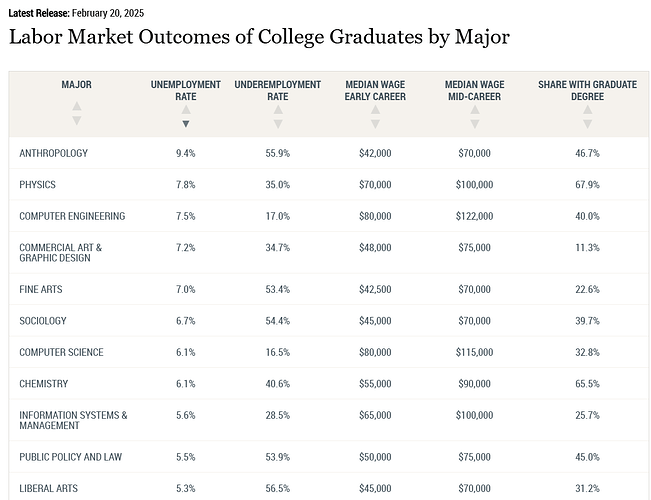This screenshot has height=500, width=651.
Task: Sort Underemployment Rate descending with down arrow
Action: point(278,124)
